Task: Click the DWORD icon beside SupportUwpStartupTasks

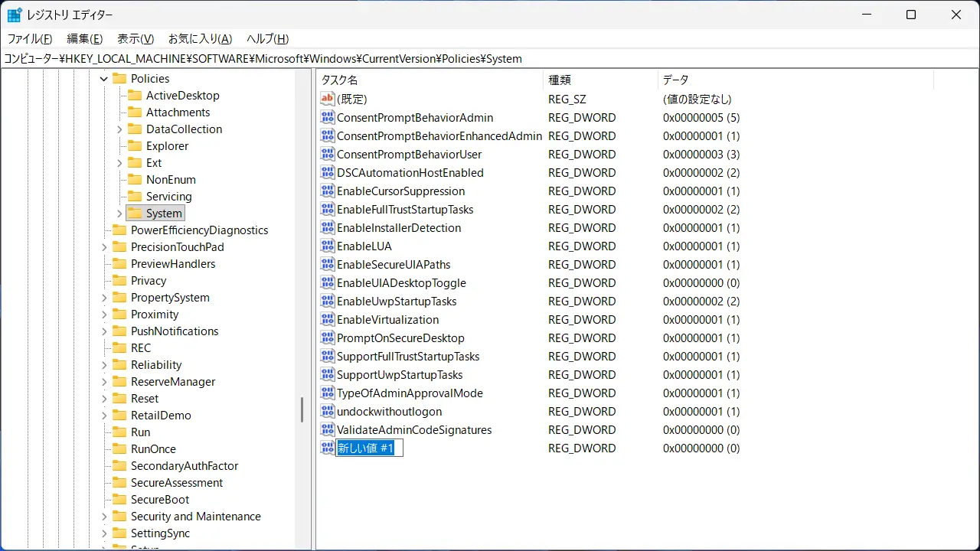Action: (328, 374)
